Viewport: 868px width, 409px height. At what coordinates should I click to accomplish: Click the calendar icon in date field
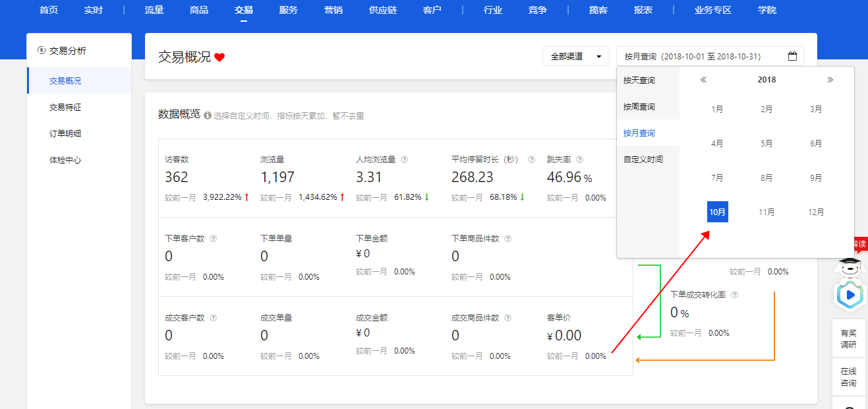coord(792,56)
